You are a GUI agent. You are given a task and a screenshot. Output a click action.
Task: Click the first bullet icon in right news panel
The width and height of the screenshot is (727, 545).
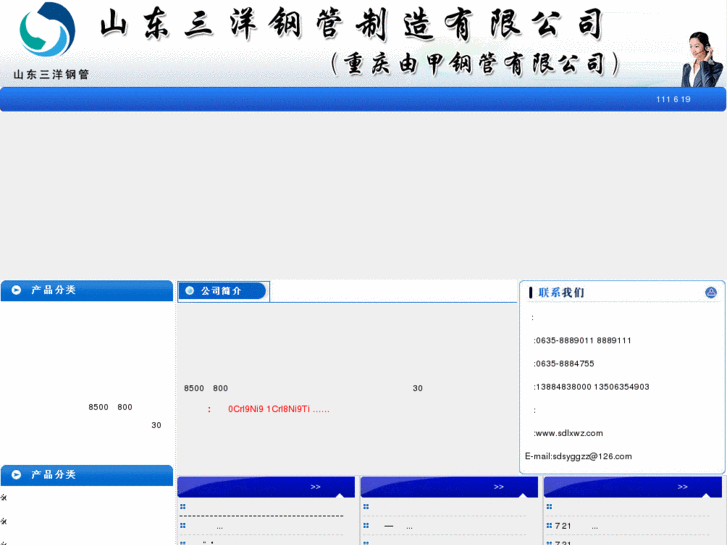(549, 507)
